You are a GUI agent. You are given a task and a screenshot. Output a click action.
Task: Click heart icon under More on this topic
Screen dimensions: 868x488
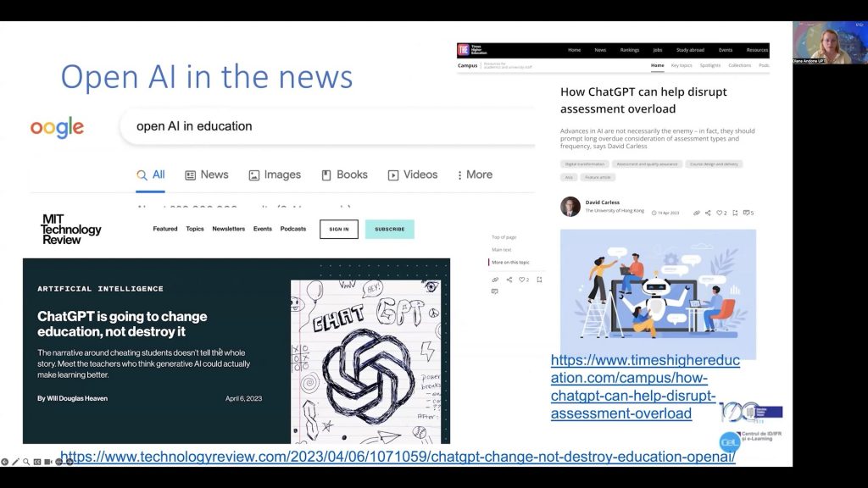pos(521,280)
